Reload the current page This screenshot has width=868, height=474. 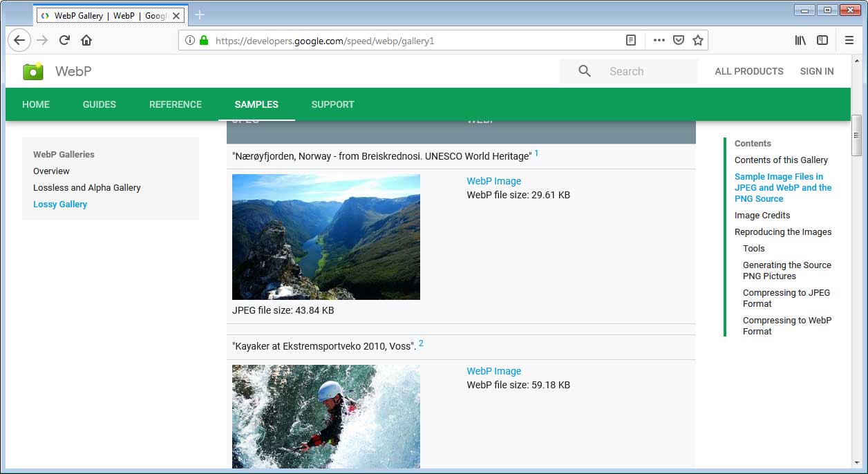tap(64, 40)
